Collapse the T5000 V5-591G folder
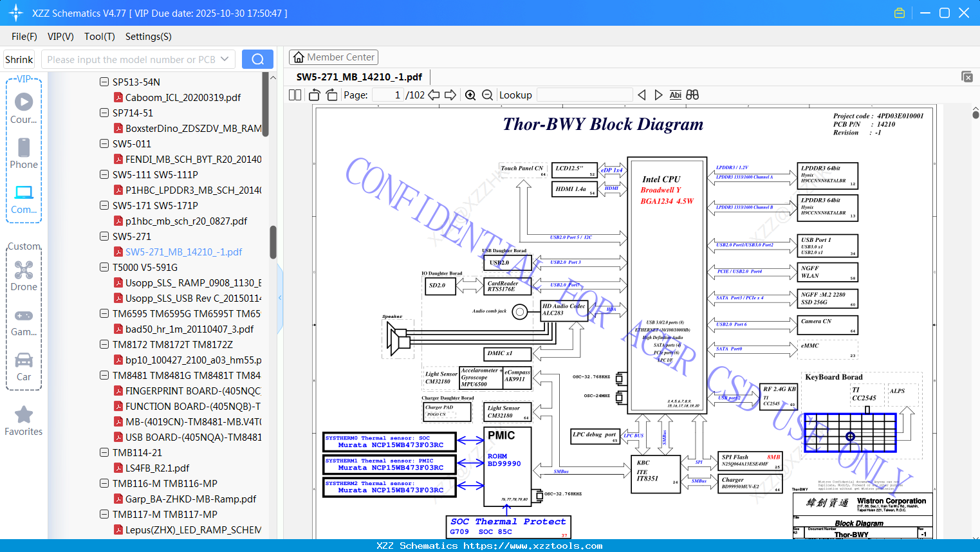The image size is (980, 552). [x=104, y=267]
